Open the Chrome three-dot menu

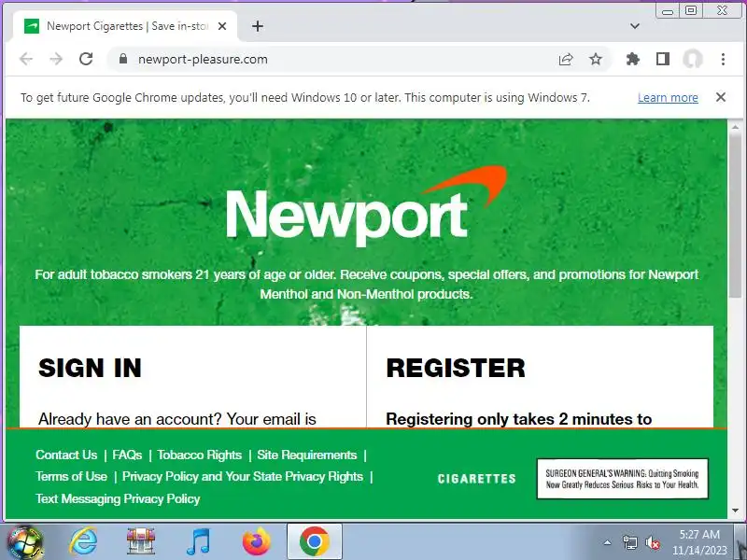click(x=723, y=59)
